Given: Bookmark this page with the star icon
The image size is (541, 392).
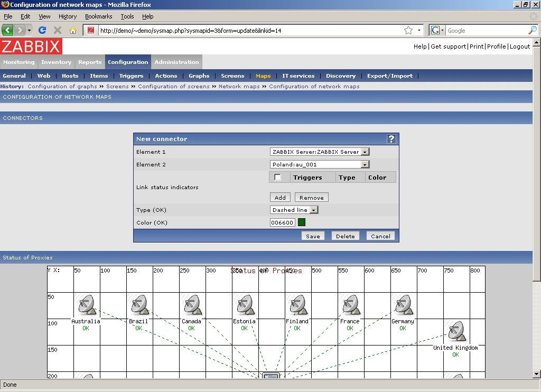Looking at the screenshot, I should [408, 30].
